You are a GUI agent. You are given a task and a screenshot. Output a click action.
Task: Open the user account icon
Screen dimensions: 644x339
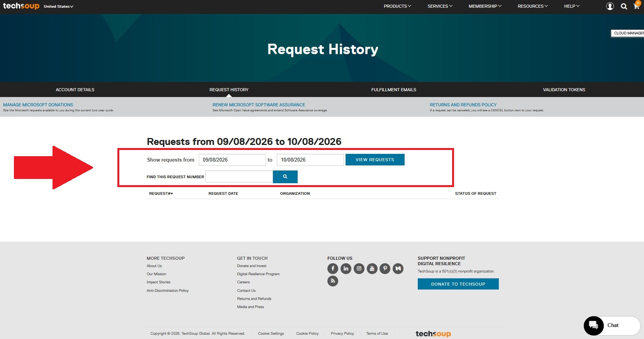610,6
